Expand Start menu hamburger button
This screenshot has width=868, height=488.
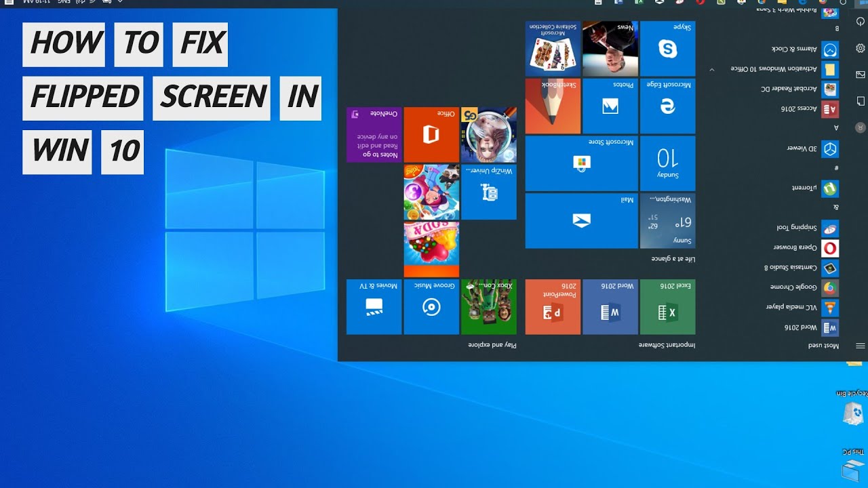[861, 346]
